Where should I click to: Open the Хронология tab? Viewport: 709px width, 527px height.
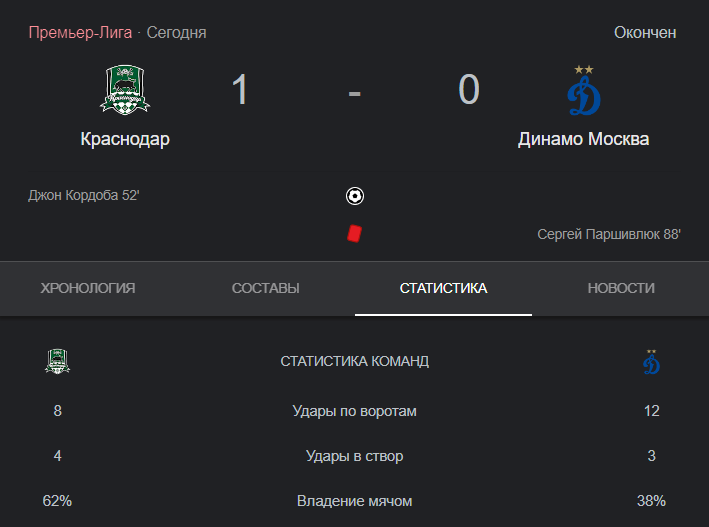pos(88,288)
